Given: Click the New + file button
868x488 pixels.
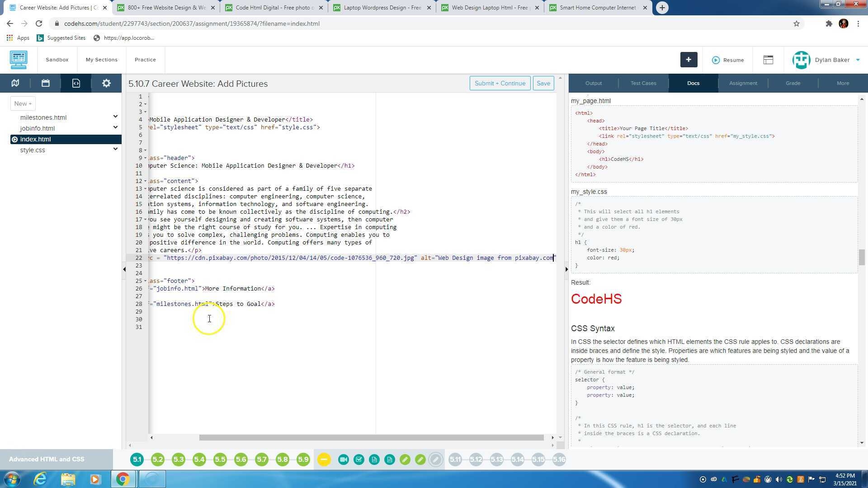Looking at the screenshot, I should 23,103.
